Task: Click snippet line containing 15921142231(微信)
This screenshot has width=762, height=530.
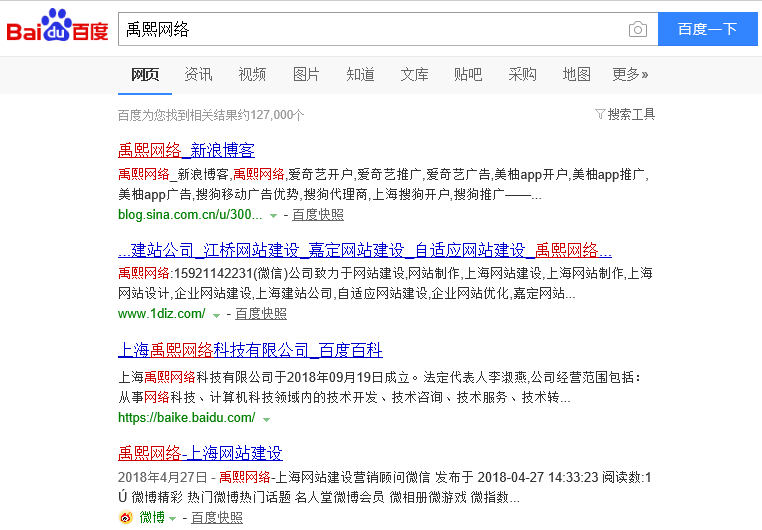Action: (x=385, y=274)
